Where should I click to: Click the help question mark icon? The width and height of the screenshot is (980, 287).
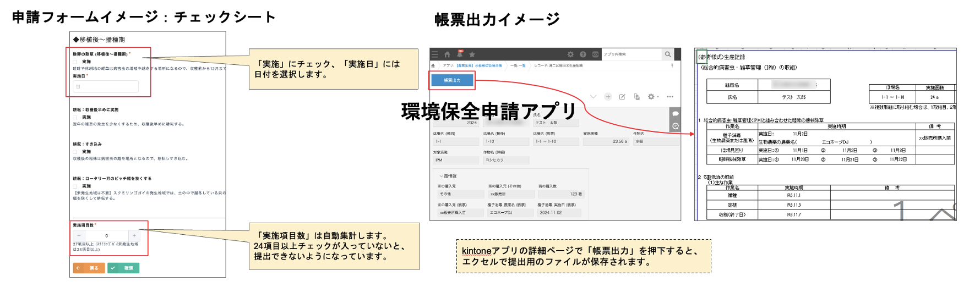coord(582,54)
